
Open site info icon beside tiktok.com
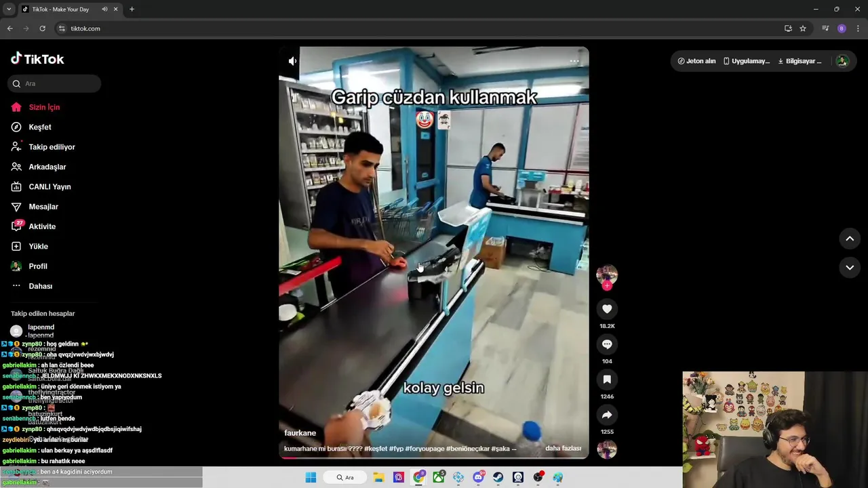point(62,28)
